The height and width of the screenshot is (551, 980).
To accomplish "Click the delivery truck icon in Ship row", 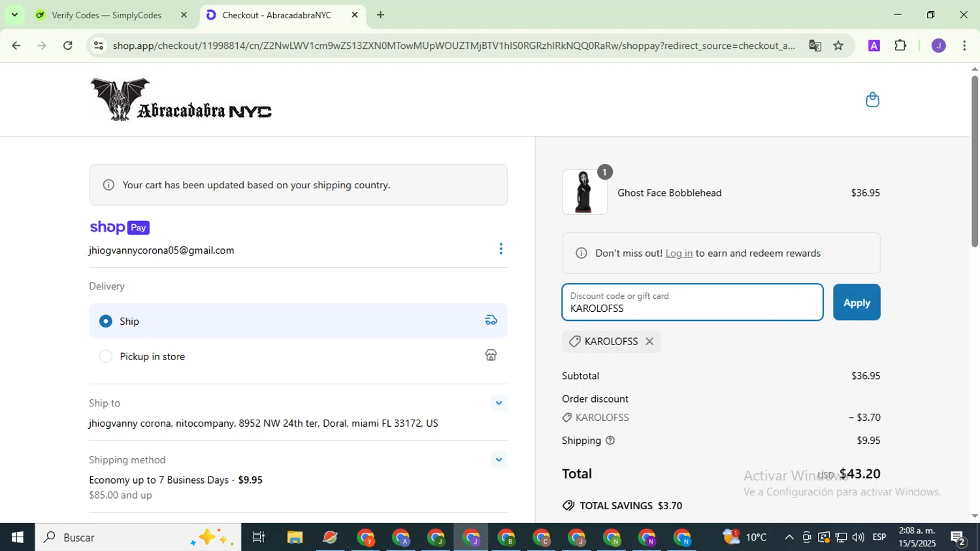I will click(x=491, y=320).
